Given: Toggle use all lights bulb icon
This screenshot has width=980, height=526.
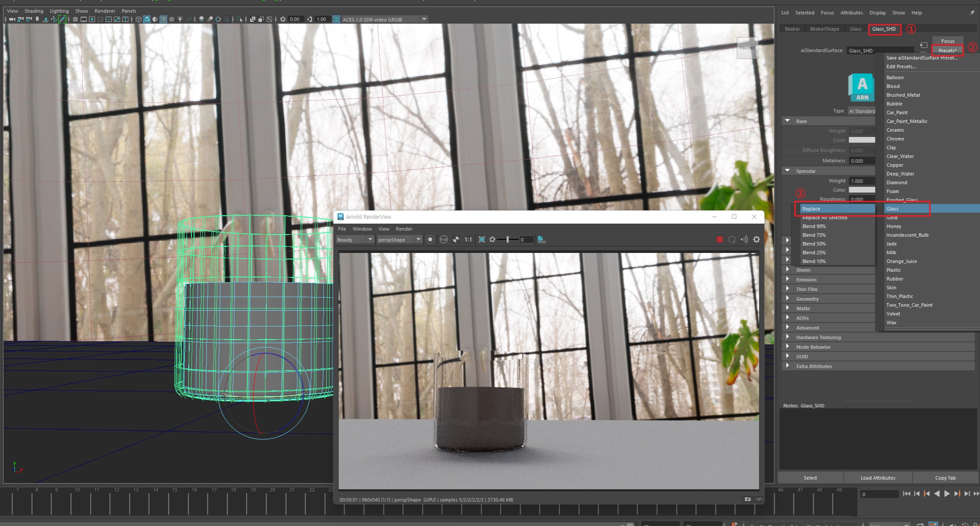Looking at the screenshot, I should point(180,19).
